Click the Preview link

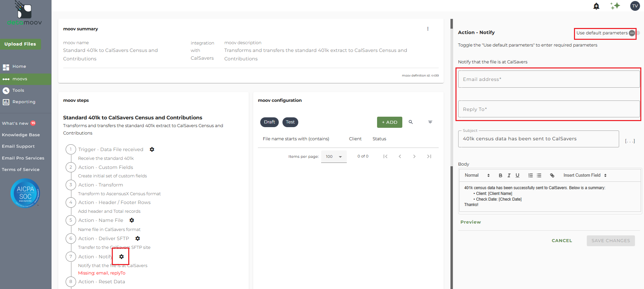coord(471,222)
